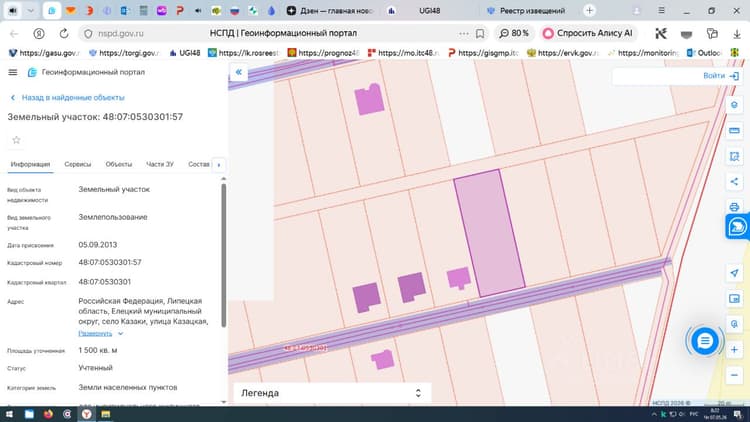Switch to the Сервисы tab
Screen dimensions: 750x422
[x=77, y=164]
